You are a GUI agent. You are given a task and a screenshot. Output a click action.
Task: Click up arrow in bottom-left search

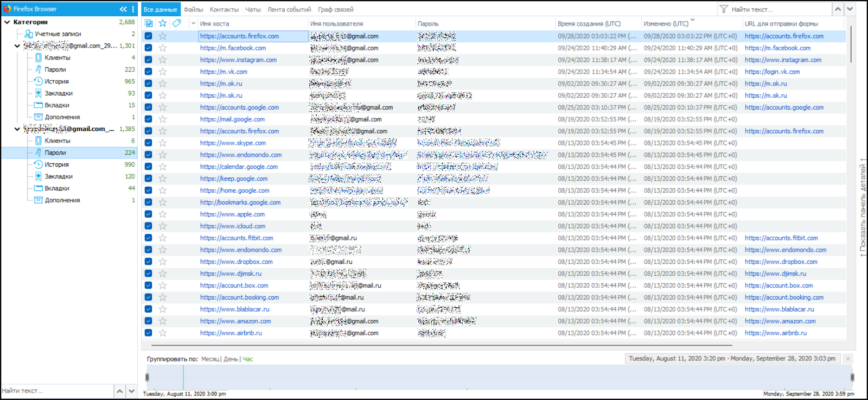(119, 391)
